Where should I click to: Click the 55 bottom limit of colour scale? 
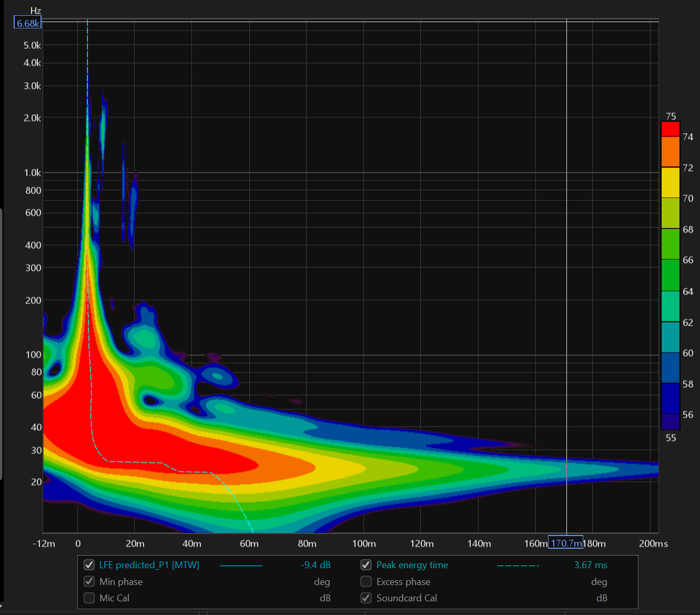[671, 438]
